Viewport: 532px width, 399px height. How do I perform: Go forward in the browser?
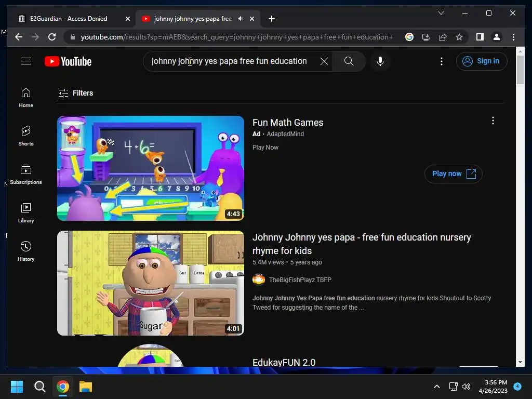(x=35, y=37)
